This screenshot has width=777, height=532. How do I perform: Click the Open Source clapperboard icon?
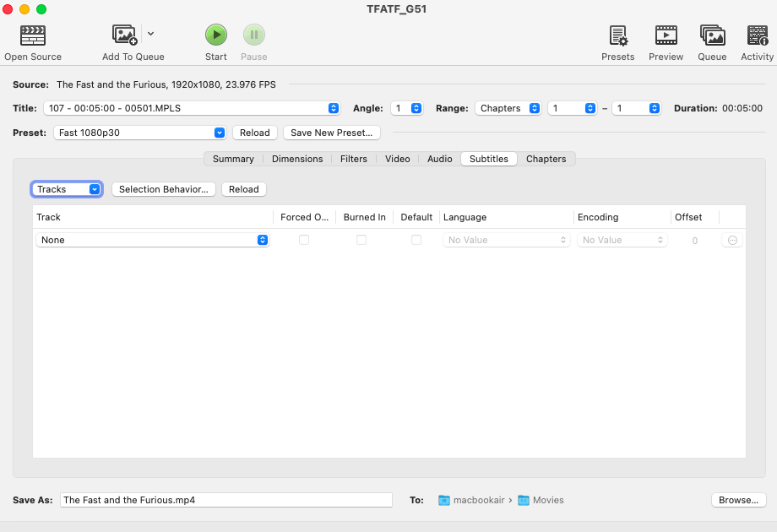click(x=33, y=35)
